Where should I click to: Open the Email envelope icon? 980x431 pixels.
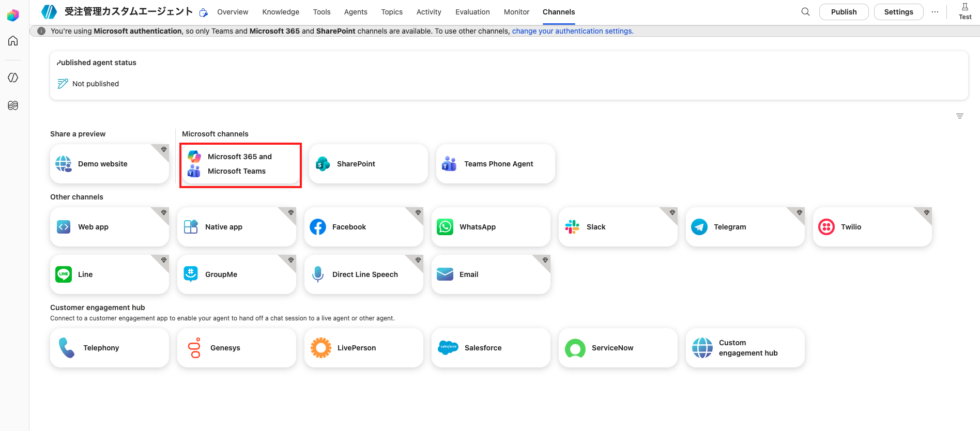coord(445,274)
